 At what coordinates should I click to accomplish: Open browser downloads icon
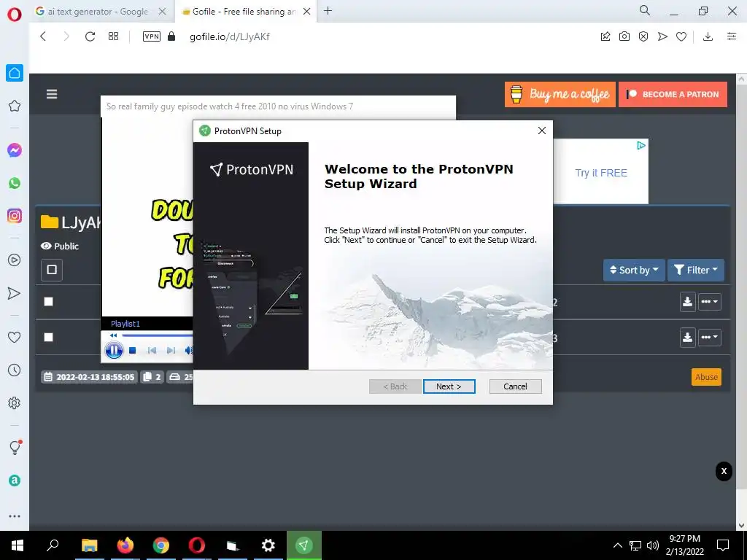tap(708, 36)
